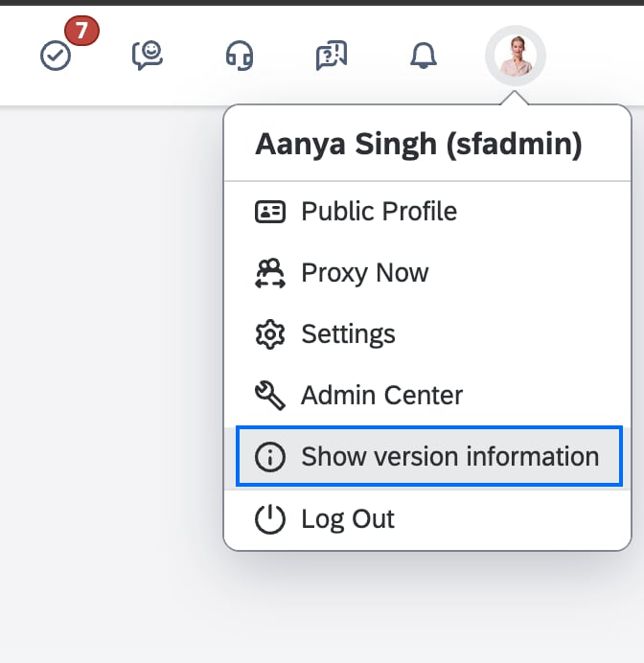Click the Proxy Now people icon
644x663 pixels.
click(x=270, y=273)
